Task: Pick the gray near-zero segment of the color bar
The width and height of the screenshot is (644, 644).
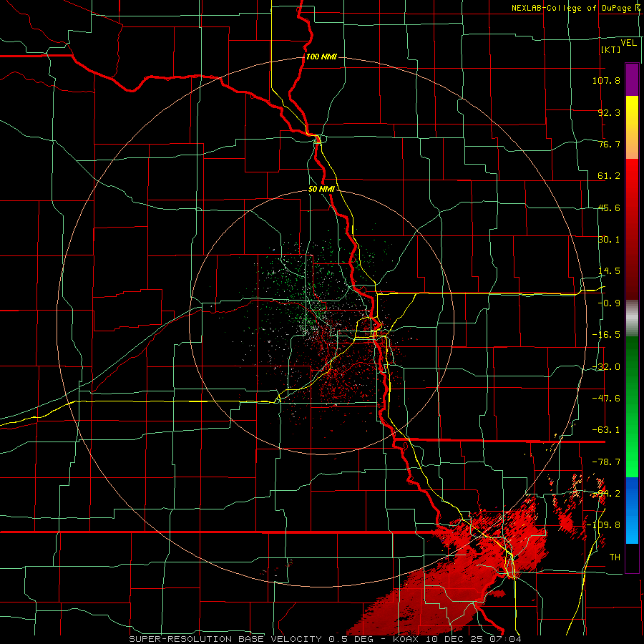Action: 632,318
